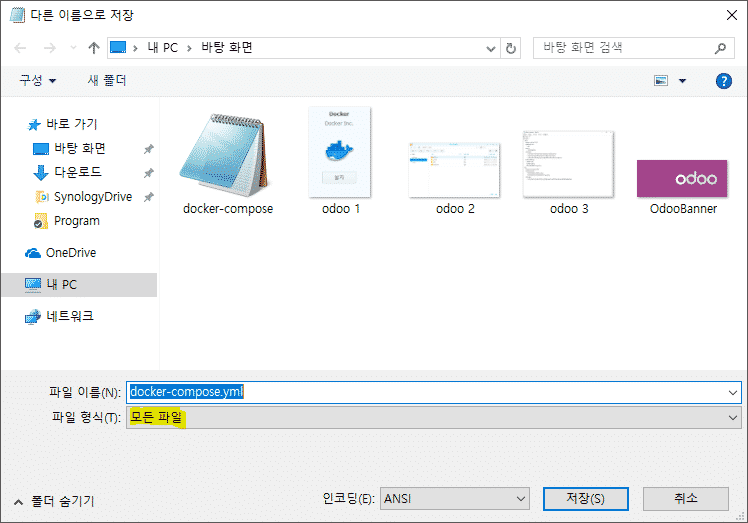
Task: Select '내 PC' in address breadcrumb
Action: (162, 48)
